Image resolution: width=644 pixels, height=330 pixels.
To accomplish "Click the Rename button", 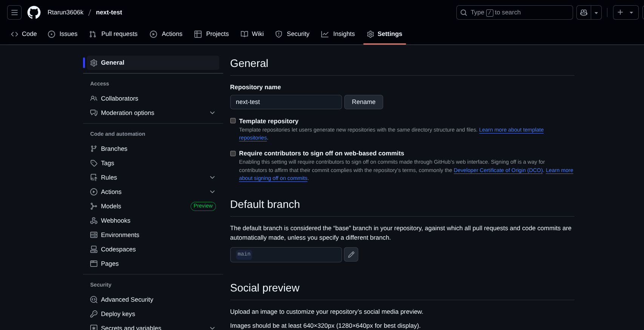I will pos(364,102).
